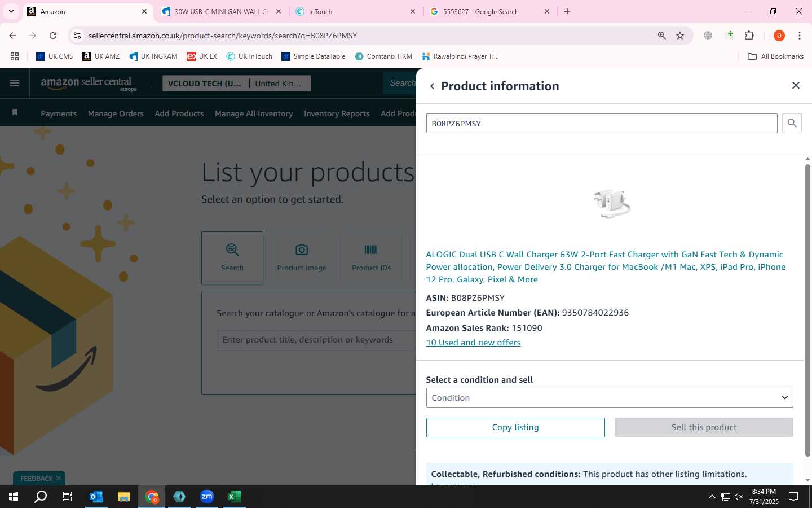Click the ASIN search field with B08PZ6PMSY

click(x=602, y=124)
